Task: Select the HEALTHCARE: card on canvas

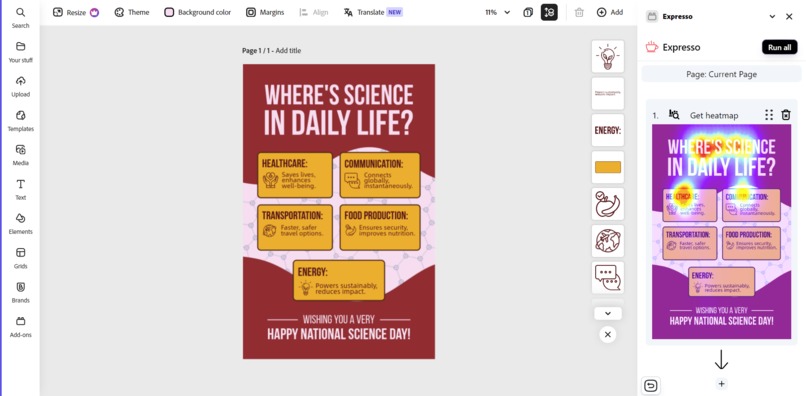Action: coord(295,175)
